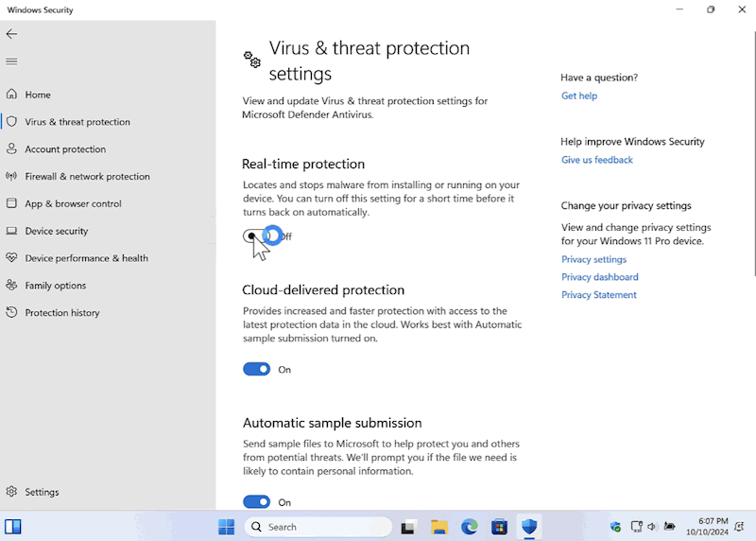Viewport: 756px width, 541px height.
Task: Click the 'Cloud-delivered protection' heading
Action: tap(323, 289)
